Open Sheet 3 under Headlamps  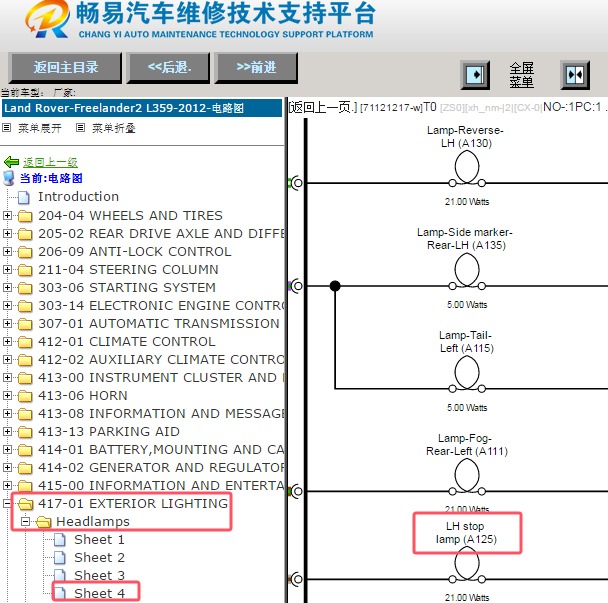[99, 575]
